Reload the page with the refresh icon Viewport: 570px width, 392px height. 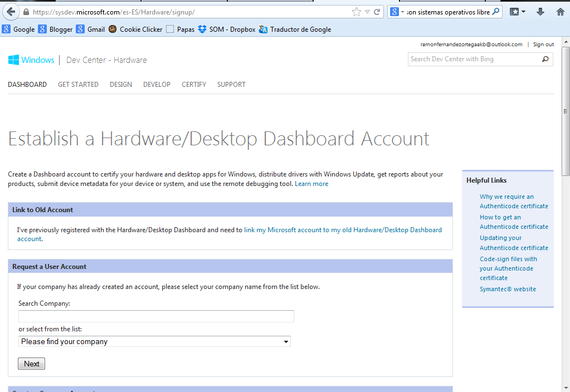point(377,12)
